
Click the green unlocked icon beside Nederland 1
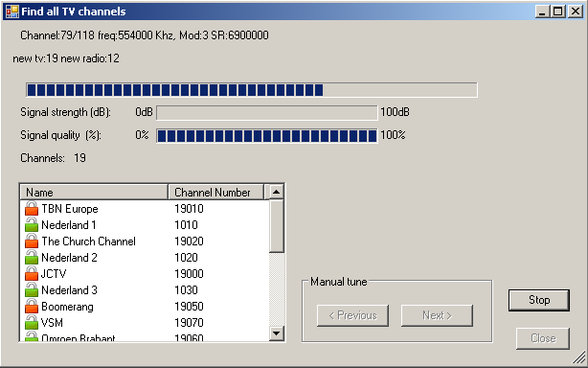[32, 224]
